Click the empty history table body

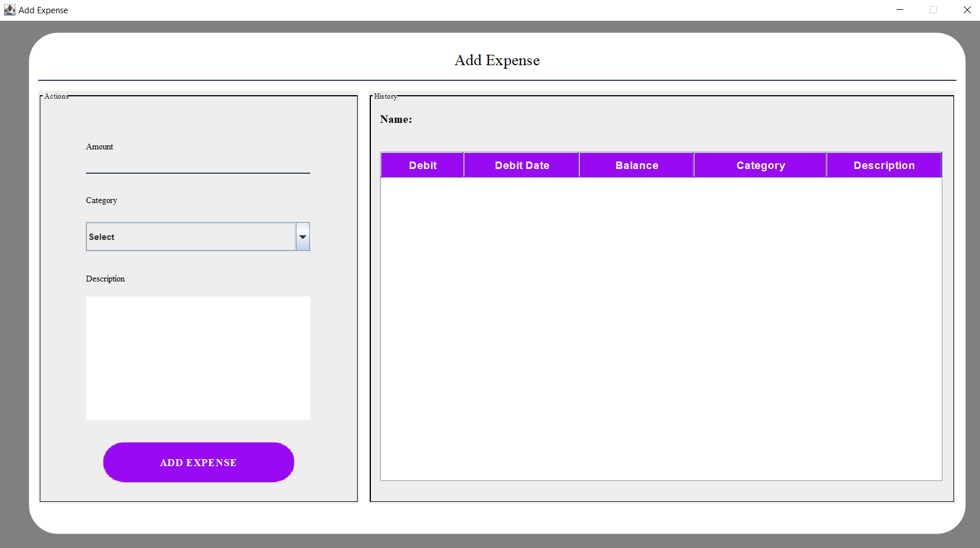point(661,329)
